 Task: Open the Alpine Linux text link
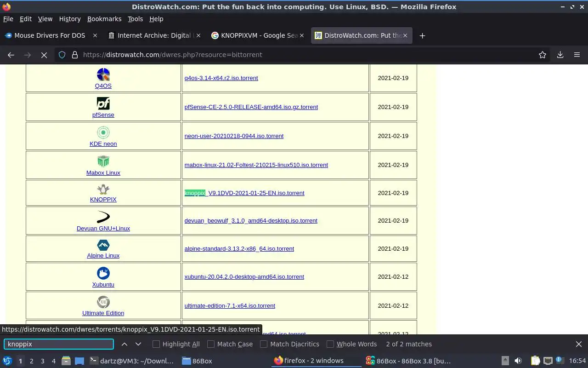click(x=103, y=256)
